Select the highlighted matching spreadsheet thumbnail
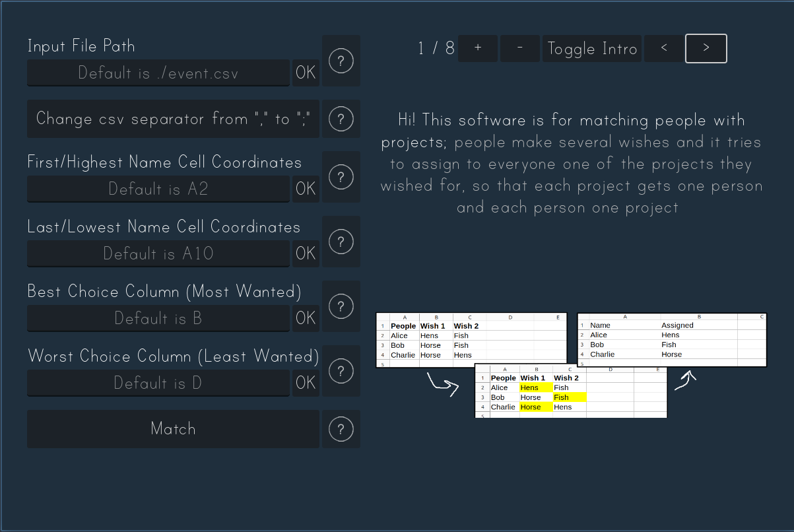The image size is (794, 532). tap(571, 391)
